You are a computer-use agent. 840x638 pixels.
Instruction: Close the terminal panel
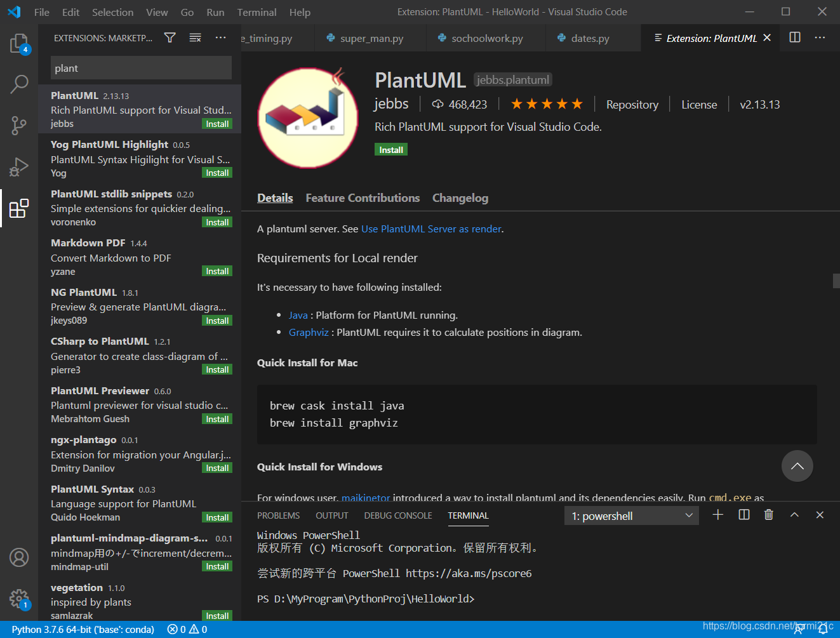coord(820,515)
